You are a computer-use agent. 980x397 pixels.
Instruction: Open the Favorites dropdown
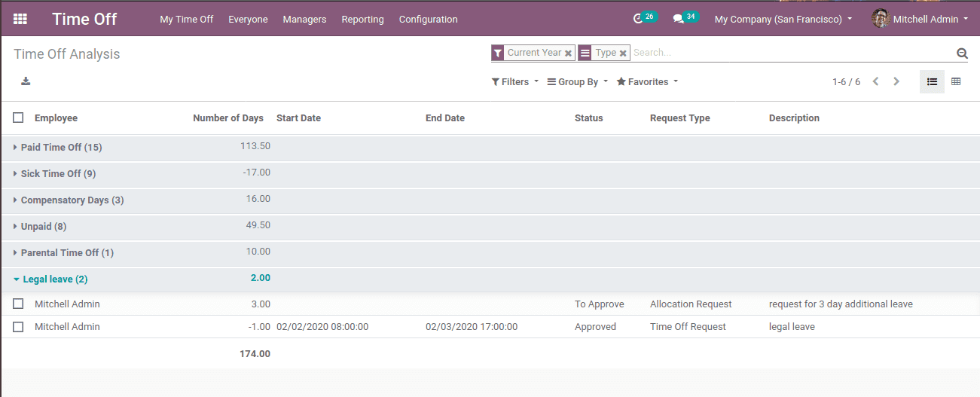(x=647, y=81)
